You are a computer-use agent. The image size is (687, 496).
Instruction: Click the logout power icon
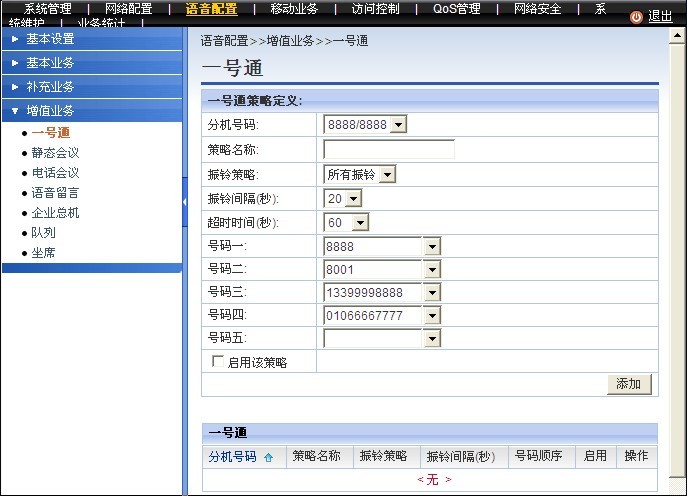[636, 17]
